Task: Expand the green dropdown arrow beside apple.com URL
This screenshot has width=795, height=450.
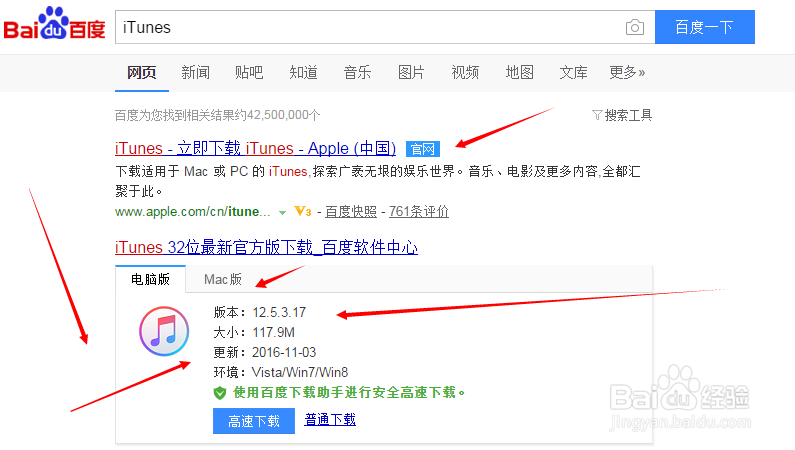Action: (x=282, y=213)
